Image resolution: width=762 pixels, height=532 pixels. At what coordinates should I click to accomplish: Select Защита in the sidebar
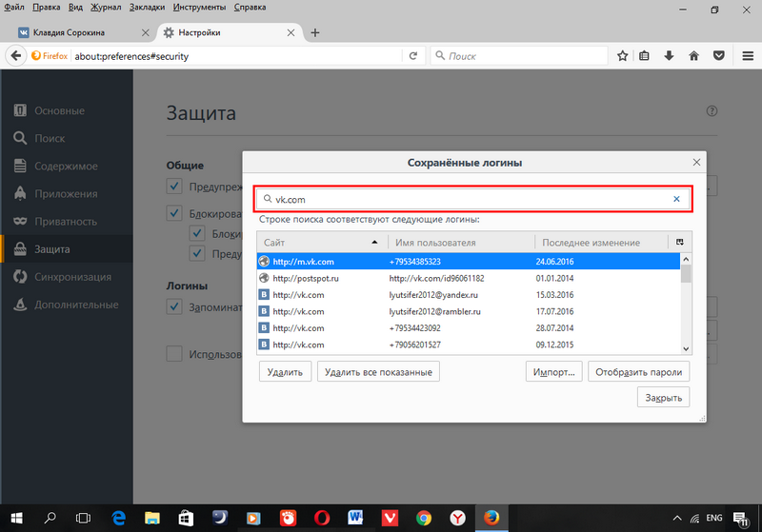(x=66, y=249)
